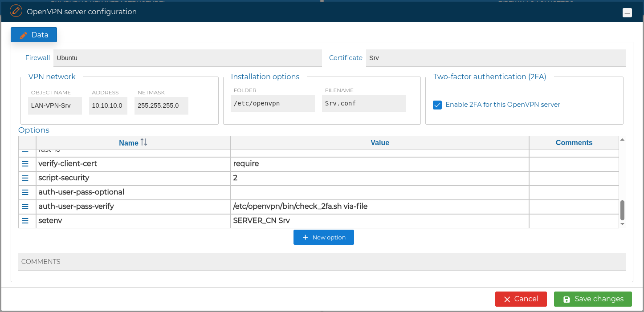Viewport: 644px width, 312px height.
Task: Click the drag handle icon of script-security row
Action: tap(25, 178)
